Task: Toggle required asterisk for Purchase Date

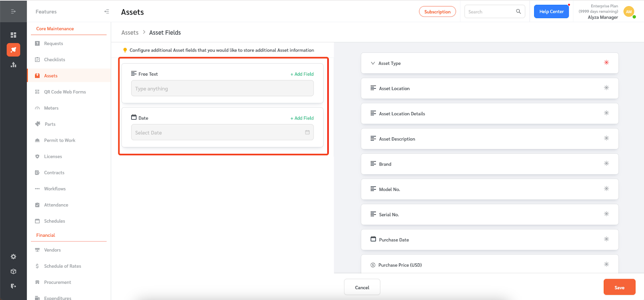Action: (x=606, y=239)
